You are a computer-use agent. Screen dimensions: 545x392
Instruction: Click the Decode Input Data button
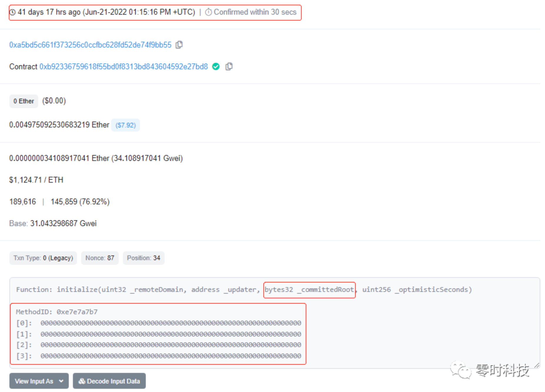click(109, 381)
